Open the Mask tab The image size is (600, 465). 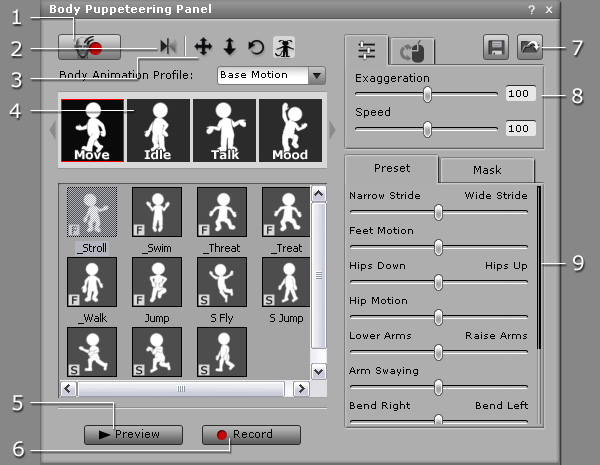coord(487,170)
